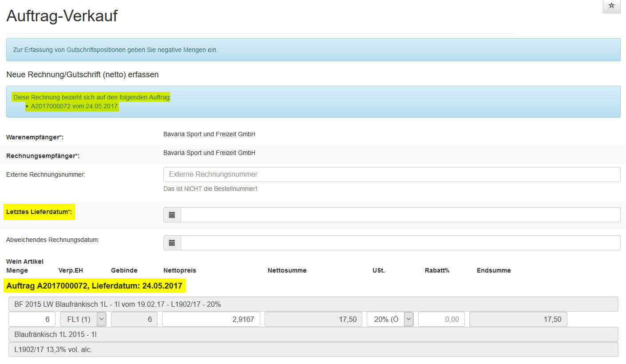Click the star favorite button

coord(611,6)
